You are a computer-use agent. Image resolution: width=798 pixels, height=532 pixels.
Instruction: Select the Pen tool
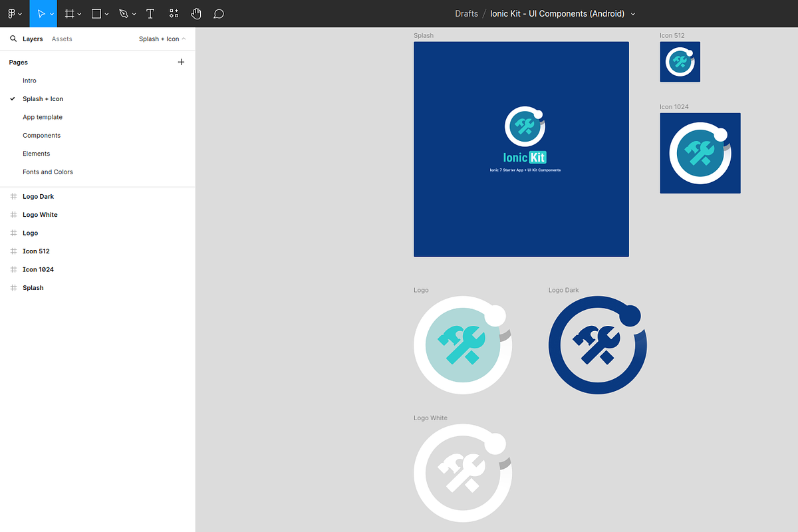124,13
